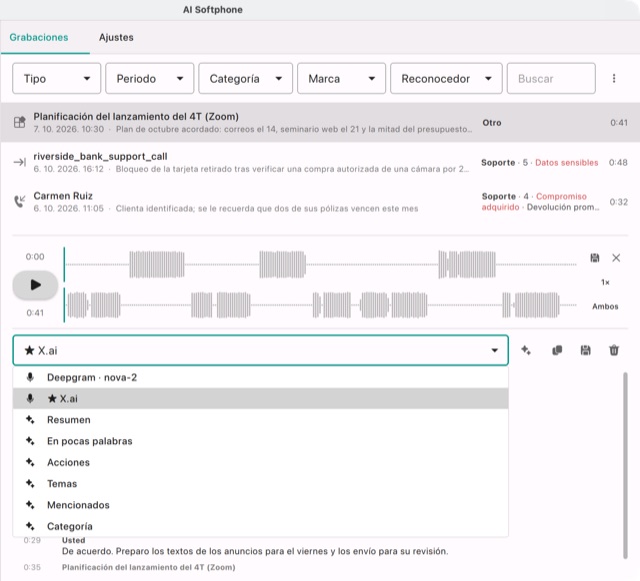Click the 0:35 transcript timestamp
Screen dimensions: 640x581
click(32, 567)
